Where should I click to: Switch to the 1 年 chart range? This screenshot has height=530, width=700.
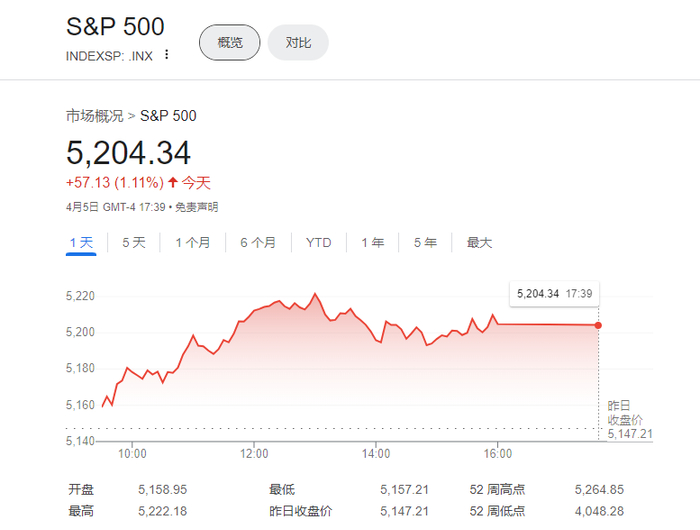point(372,242)
